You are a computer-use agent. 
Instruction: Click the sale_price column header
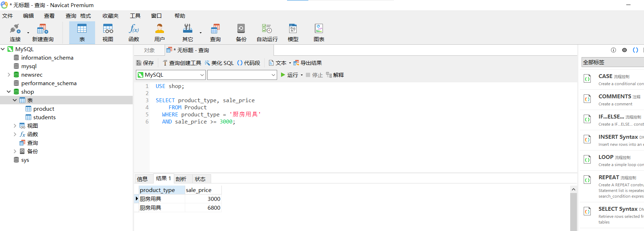coord(203,190)
